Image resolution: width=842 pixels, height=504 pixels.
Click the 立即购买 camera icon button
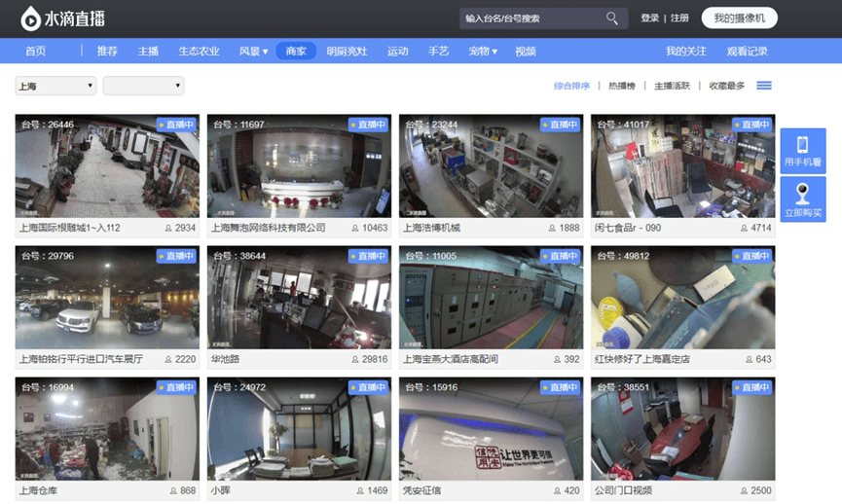[803, 199]
